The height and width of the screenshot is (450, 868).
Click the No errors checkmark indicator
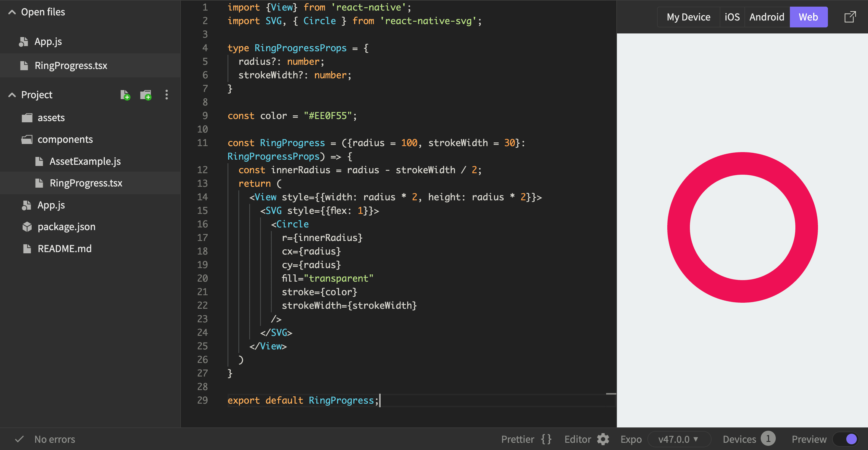tap(19, 439)
